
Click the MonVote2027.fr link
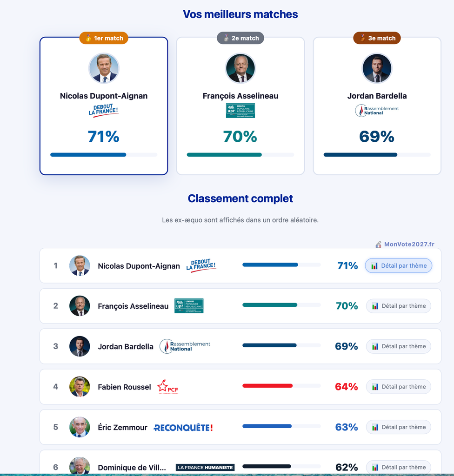pyautogui.click(x=405, y=245)
